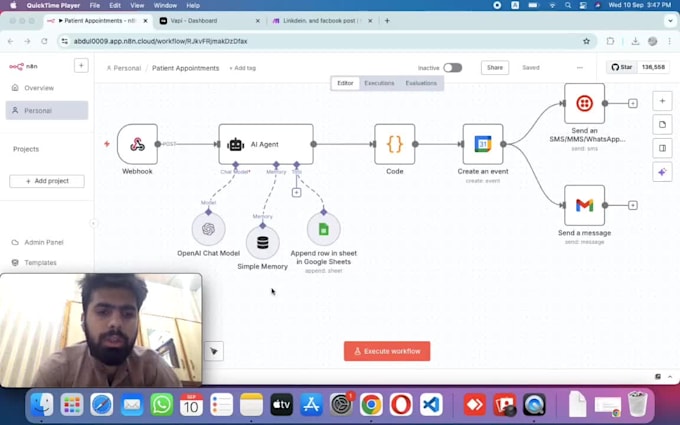This screenshot has width=680, height=425.
Task: Add a tool via the AI Agent plus connector
Action: point(296,192)
